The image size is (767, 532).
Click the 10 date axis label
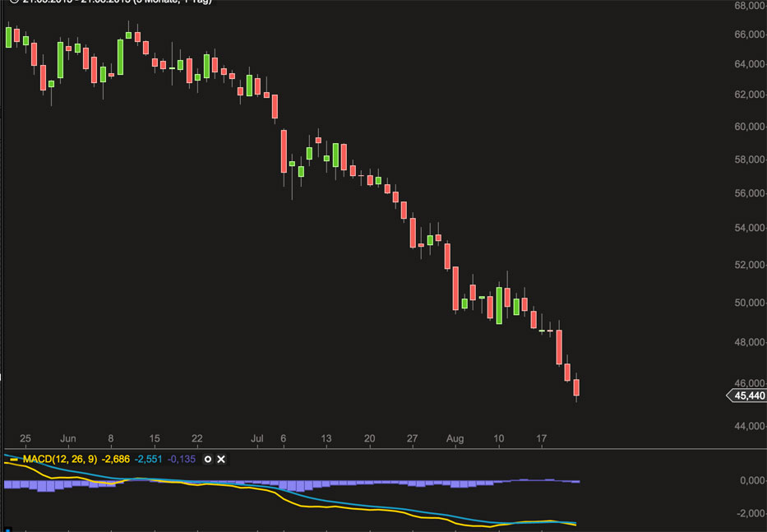(498, 438)
